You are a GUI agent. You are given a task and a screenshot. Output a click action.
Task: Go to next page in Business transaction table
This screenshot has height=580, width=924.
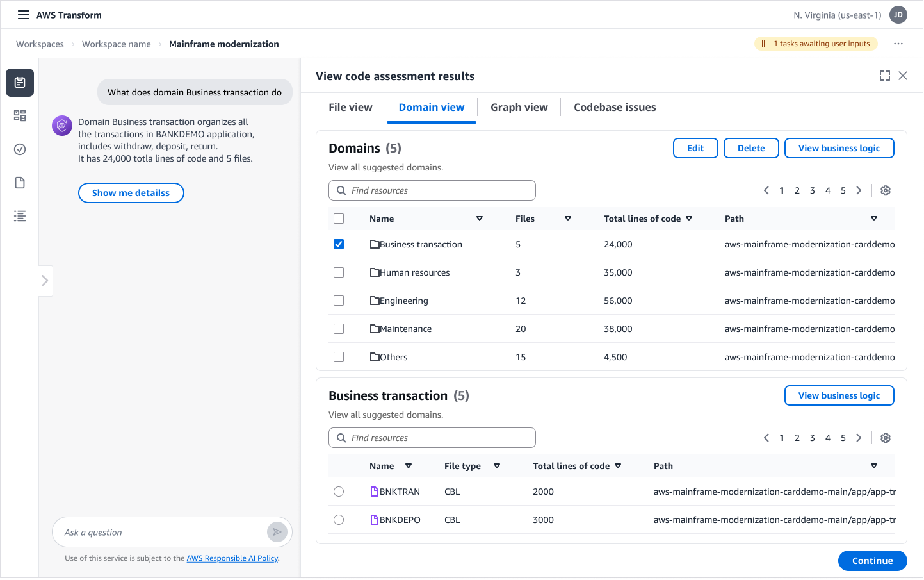tap(859, 438)
